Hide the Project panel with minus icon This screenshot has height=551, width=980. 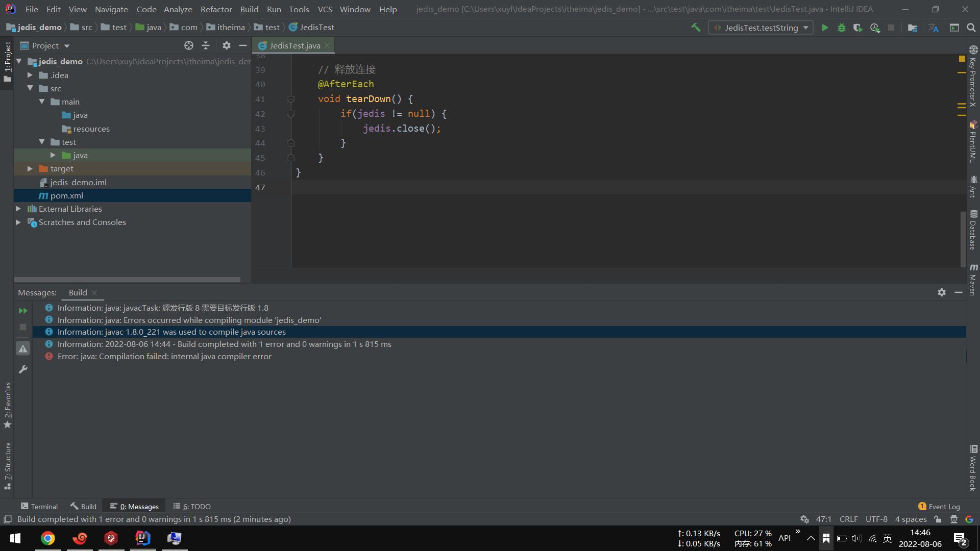coord(243,45)
